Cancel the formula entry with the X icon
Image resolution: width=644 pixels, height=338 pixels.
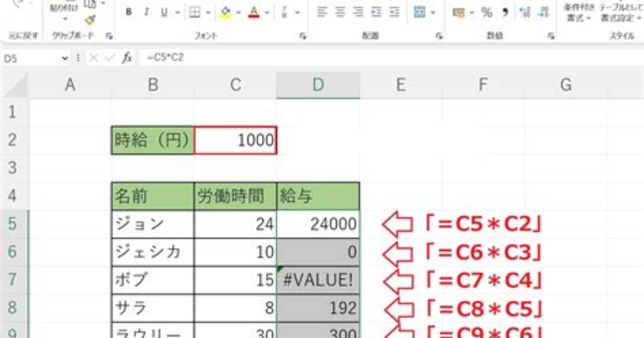[x=93, y=58]
